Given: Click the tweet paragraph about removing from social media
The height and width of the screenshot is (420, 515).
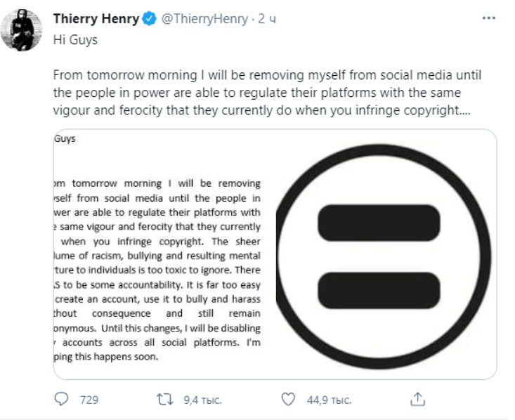Looking at the screenshot, I should 267,93.
